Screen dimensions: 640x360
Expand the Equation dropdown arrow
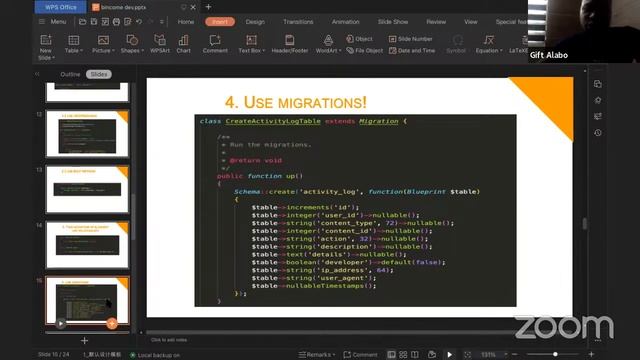coord(501,51)
